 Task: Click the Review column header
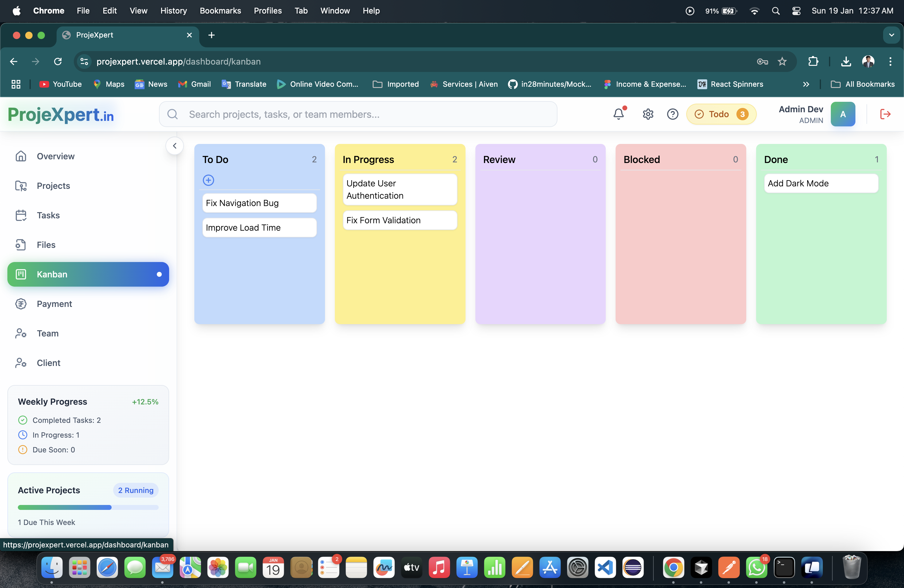pos(540,160)
